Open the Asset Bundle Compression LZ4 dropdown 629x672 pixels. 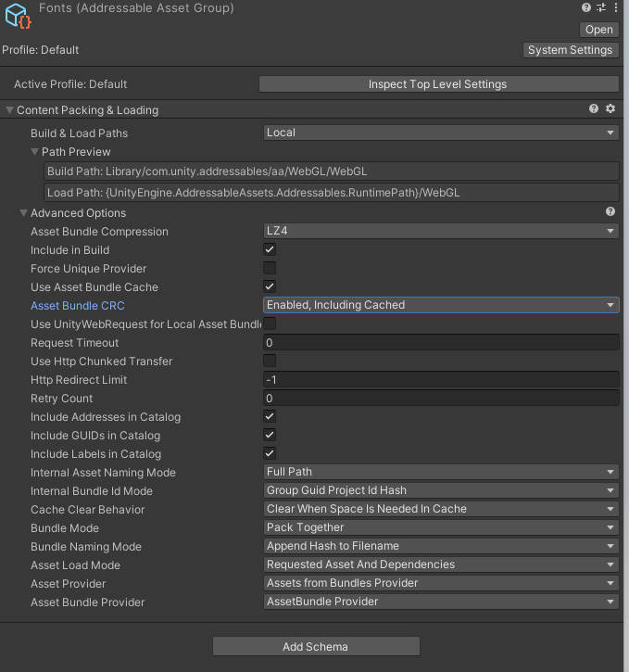pyautogui.click(x=441, y=232)
